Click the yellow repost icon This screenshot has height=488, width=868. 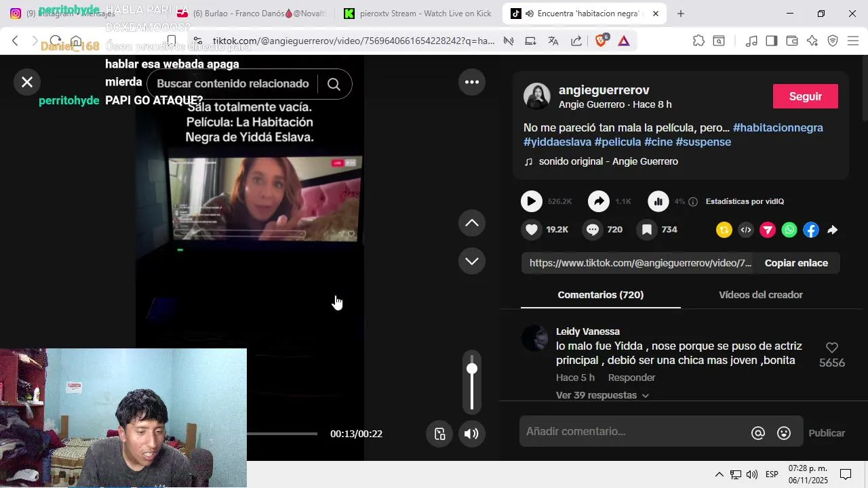pyautogui.click(x=724, y=230)
